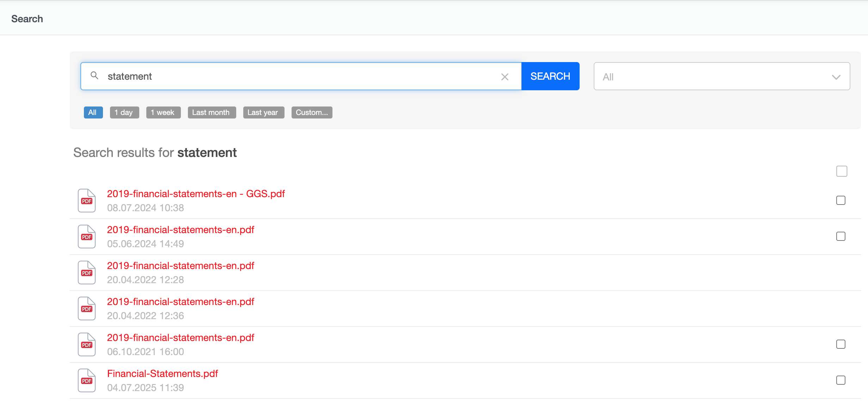
Task: Click PDF icon for 20.04.2022 12:28 file
Action: (x=87, y=273)
